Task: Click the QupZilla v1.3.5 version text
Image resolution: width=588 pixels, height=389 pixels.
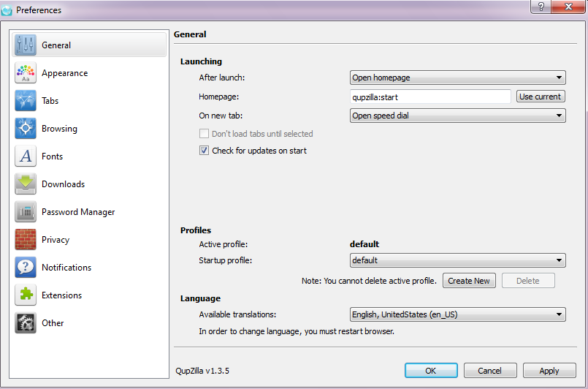Action: point(202,371)
